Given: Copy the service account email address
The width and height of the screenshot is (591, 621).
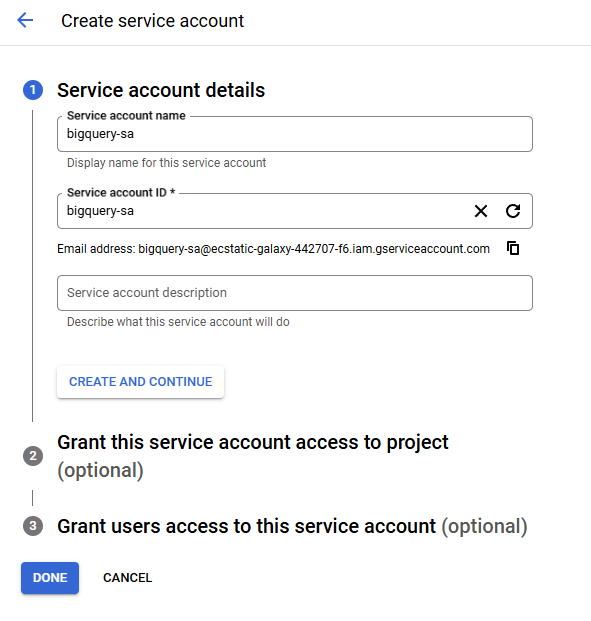Looking at the screenshot, I should (x=513, y=248).
